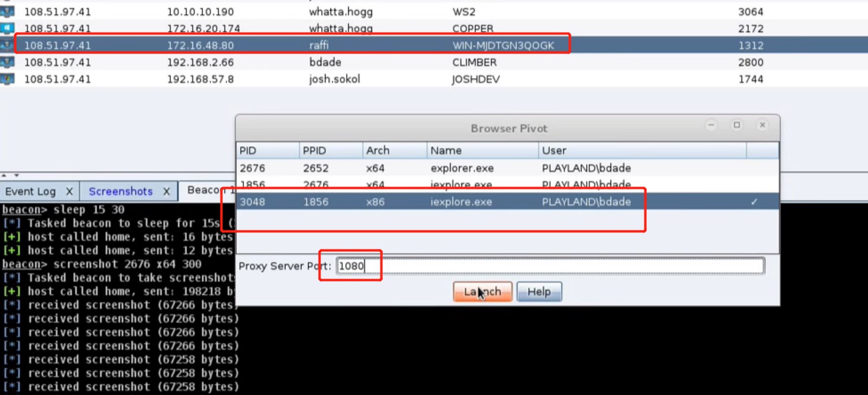Click user josh.sokol in the session list
868x395 pixels.
(335, 78)
